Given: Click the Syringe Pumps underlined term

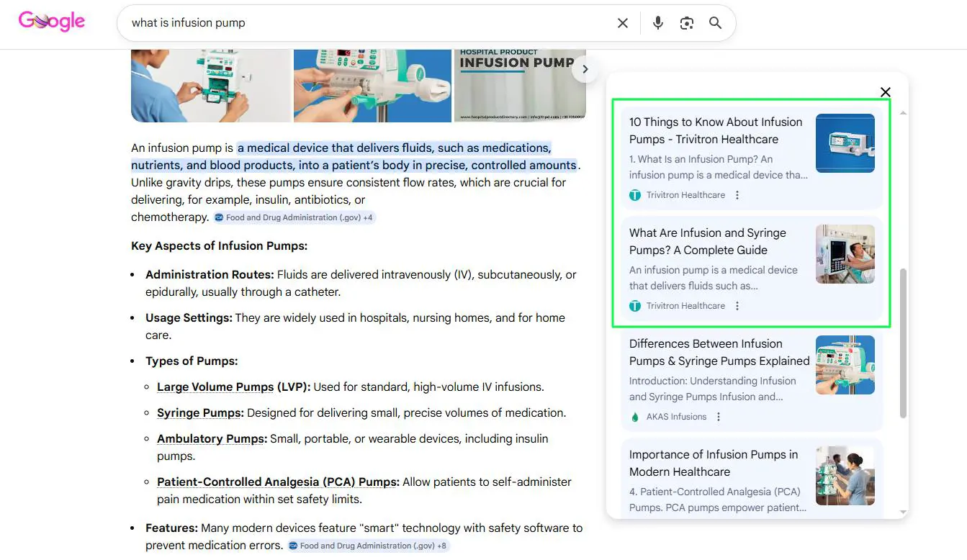Looking at the screenshot, I should [200, 413].
